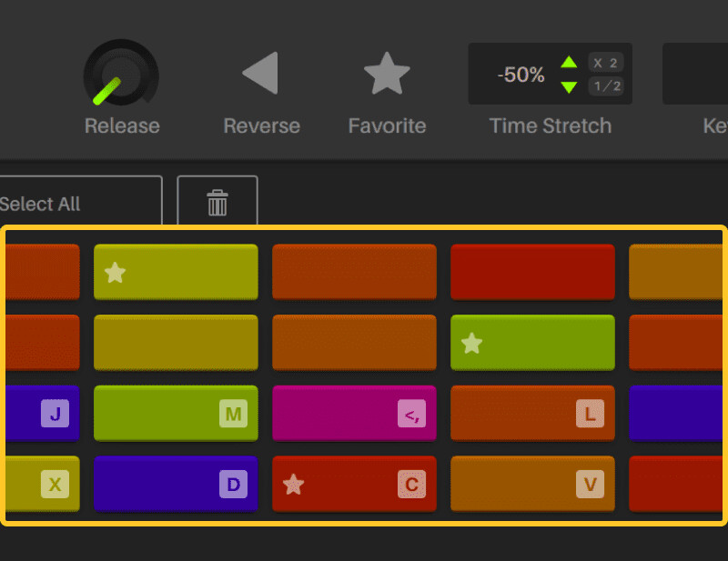Viewport: 728px width, 561px height.
Task: Toggle Reverse mode for the sample
Action: click(x=261, y=74)
